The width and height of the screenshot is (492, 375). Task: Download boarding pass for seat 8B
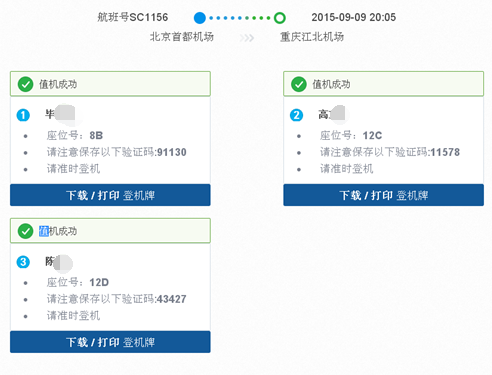pyautogui.click(x=110, y=195)
